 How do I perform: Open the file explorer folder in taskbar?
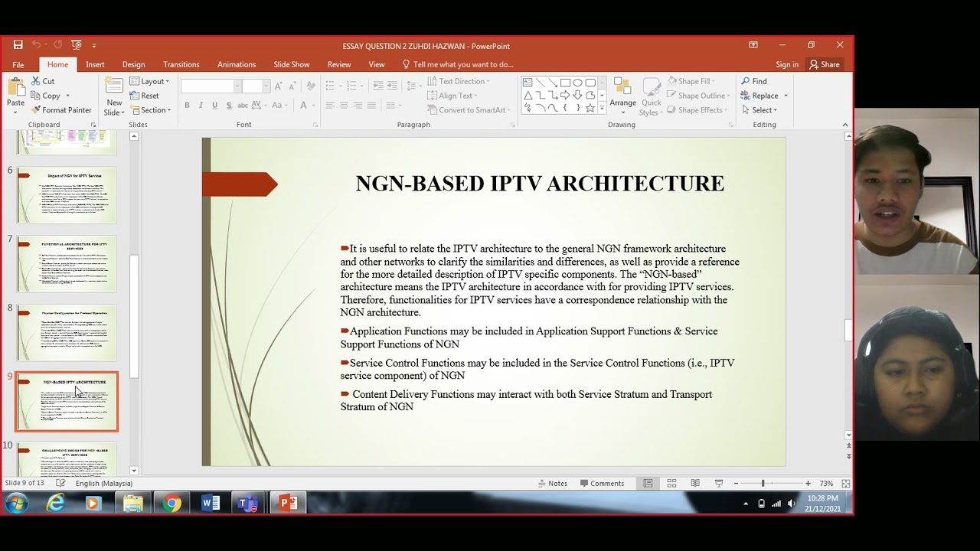click(x=133, y=503)
